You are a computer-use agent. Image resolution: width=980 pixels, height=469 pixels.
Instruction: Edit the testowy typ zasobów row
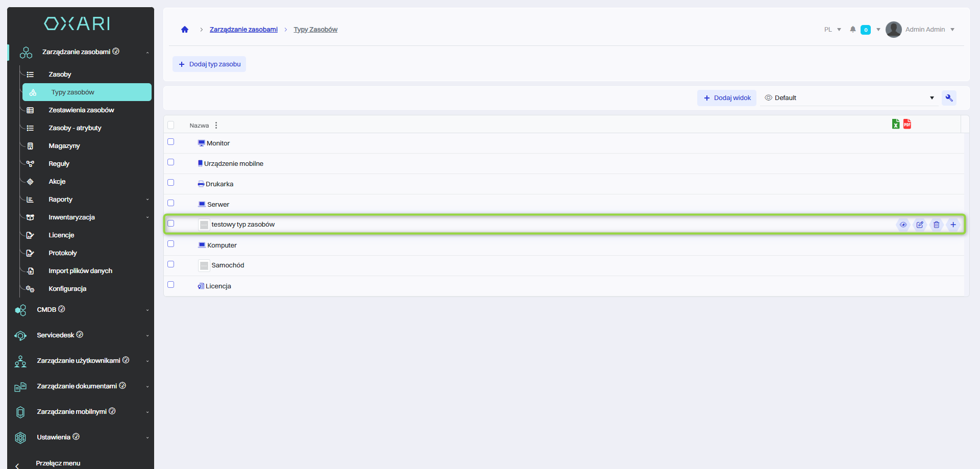point(920,225)
